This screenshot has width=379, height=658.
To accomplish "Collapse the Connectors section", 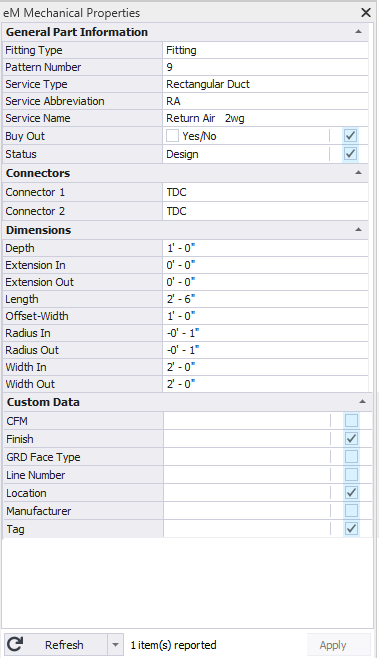I will (x=358, y=173).
